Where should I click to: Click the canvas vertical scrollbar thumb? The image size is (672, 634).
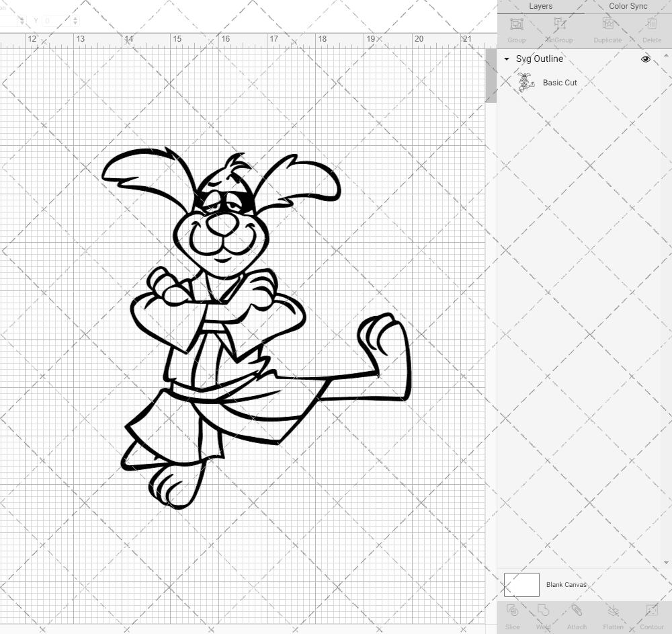[x=491, y=75]
